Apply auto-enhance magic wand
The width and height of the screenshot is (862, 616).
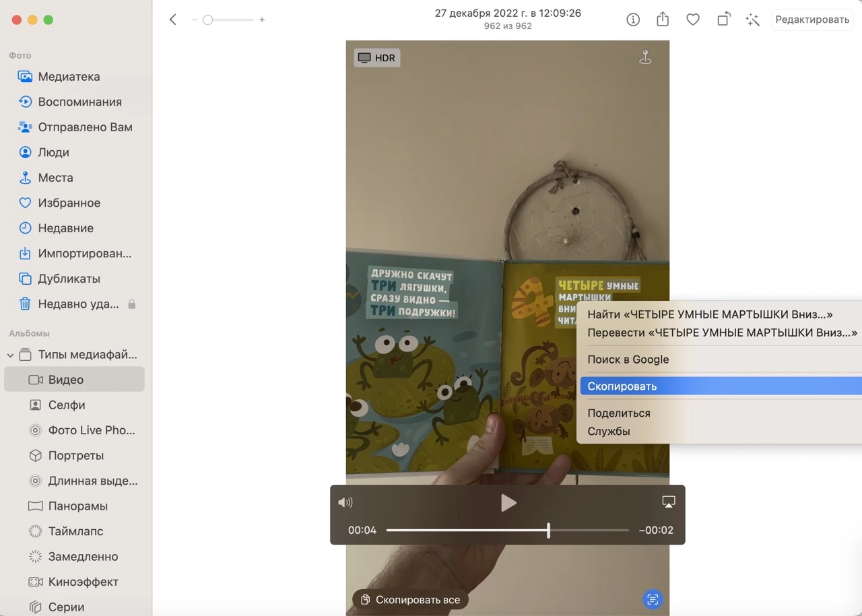(753, 20)
